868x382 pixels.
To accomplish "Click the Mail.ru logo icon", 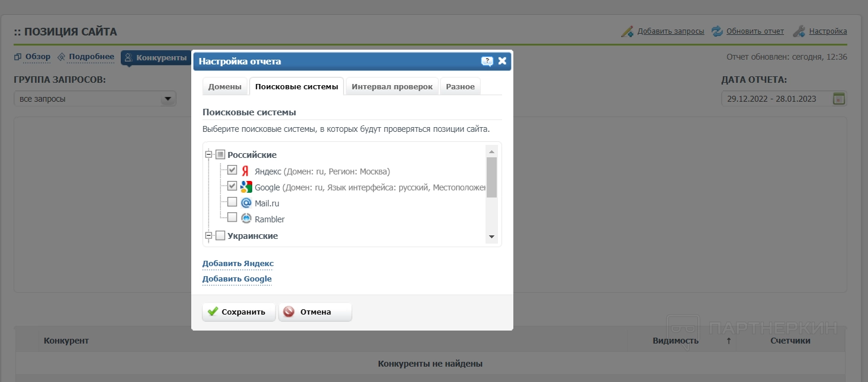I will (x=246, y=203).
